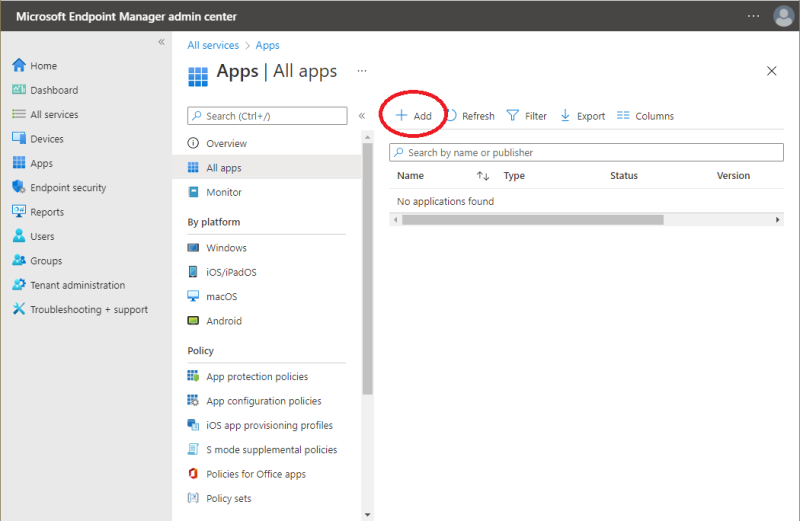Click the Policy sets icon
Image resolution: width=800 pixels, height=521 pixels.
(193, 498)
